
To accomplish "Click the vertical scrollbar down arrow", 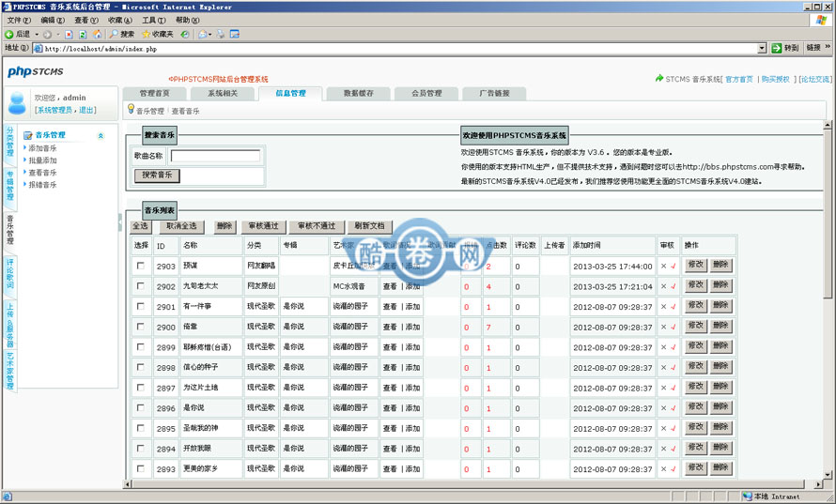I will coord(828,475).
